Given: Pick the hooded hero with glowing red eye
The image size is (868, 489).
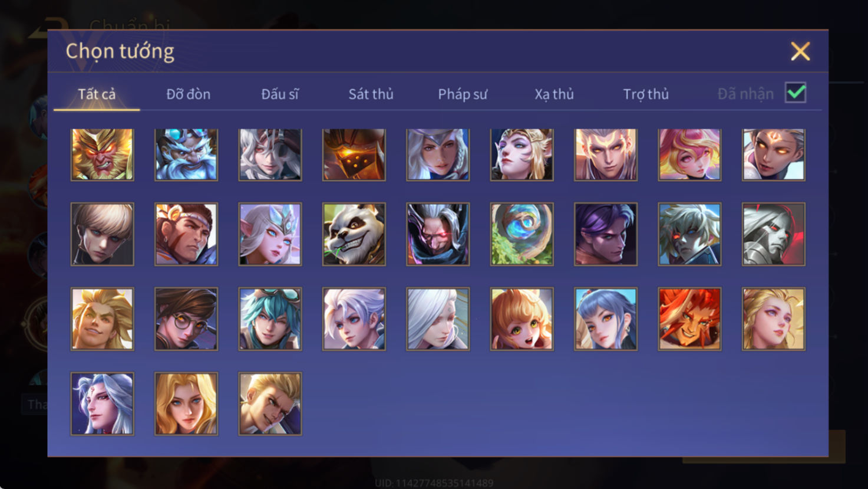Looking at the screenshot, I should (x=438, y=234).
